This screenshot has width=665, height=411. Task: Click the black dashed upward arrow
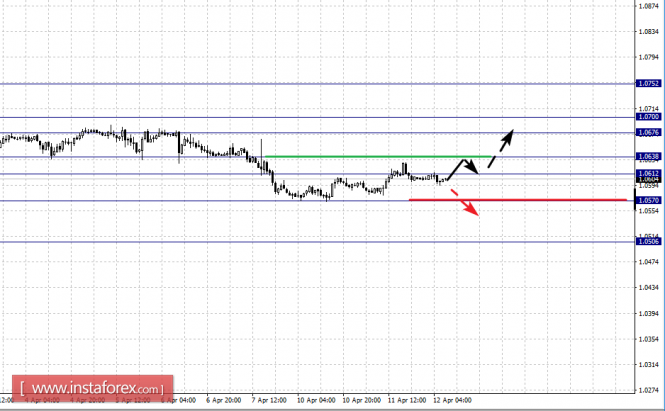pos(500,148)
